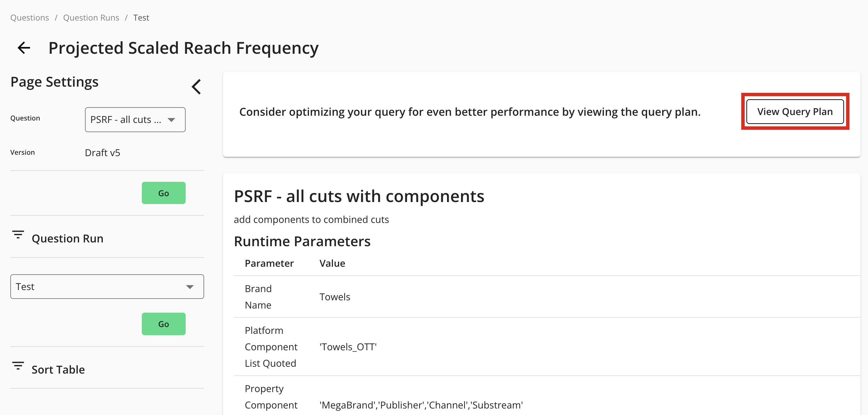Expand the Sort Table section heading
This screenshot has height=415, width=868.
click(x=58, y=370)
